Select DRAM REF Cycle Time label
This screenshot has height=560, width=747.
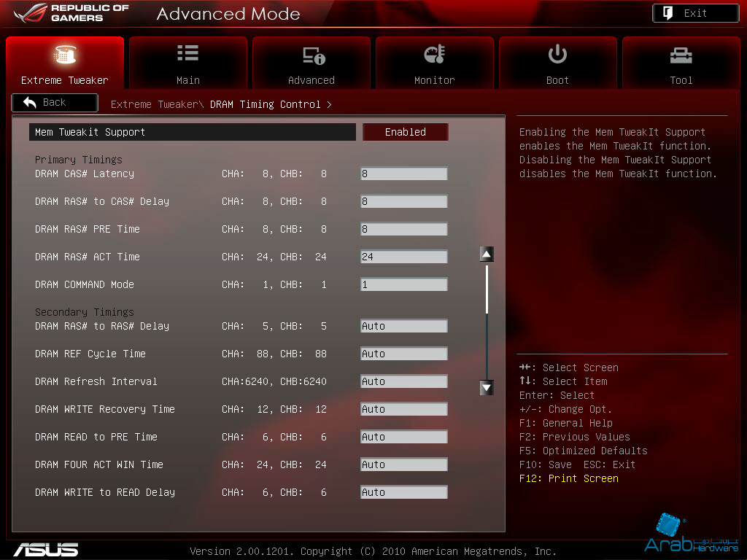click(x=90, y=354)
